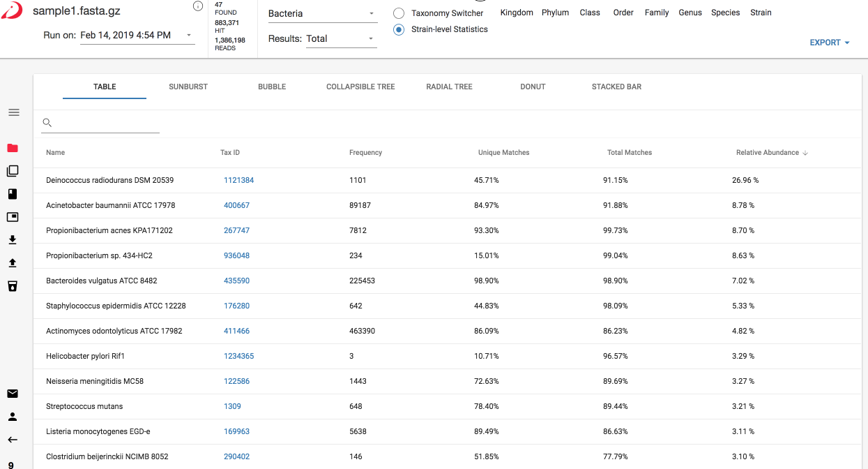Image resolution: width=868 pixels, height=469 pixels.
Task: Click the search magnifier icon
Action: point(47,123)
